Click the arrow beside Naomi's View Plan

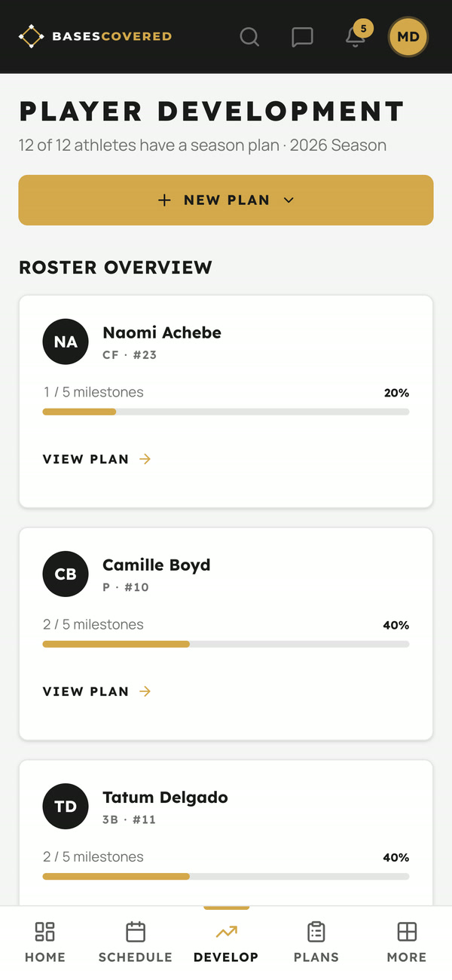coord(145,459)
